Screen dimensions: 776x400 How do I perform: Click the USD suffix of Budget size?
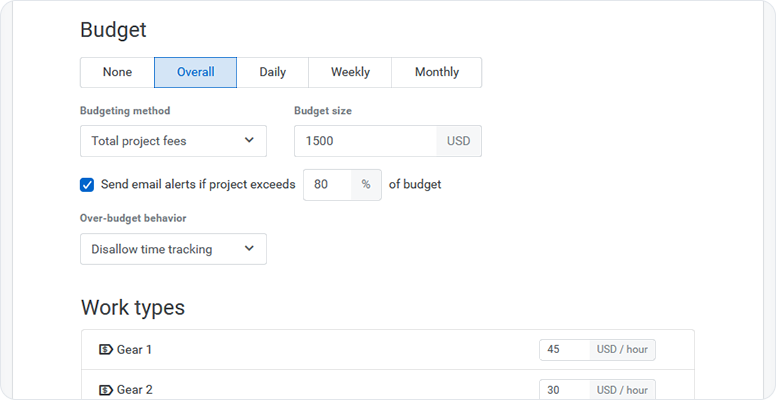[459, 141]
